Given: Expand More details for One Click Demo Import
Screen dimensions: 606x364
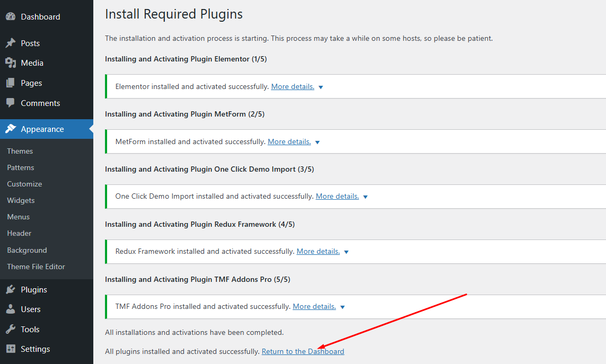Looking at the screenshot, I should [337, 196].
